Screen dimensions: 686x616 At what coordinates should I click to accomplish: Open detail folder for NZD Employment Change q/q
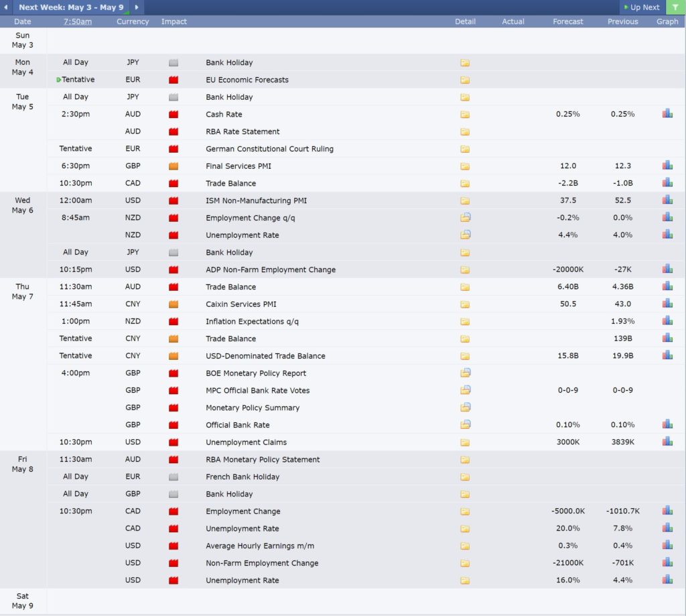click(465, 218)
